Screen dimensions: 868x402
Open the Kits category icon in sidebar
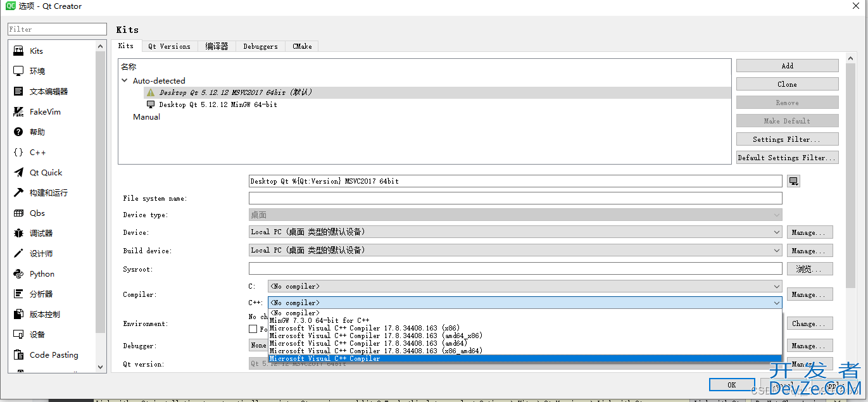coord(18,51)
